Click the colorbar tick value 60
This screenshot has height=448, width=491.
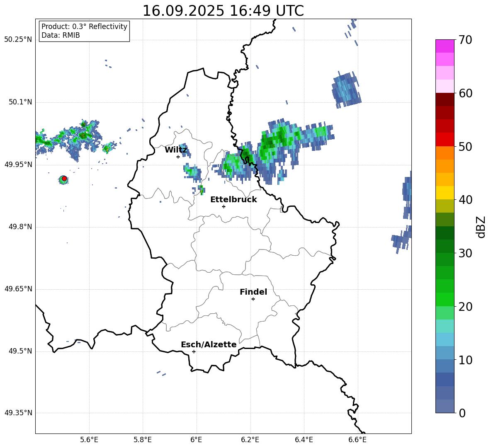pos(465,93)
